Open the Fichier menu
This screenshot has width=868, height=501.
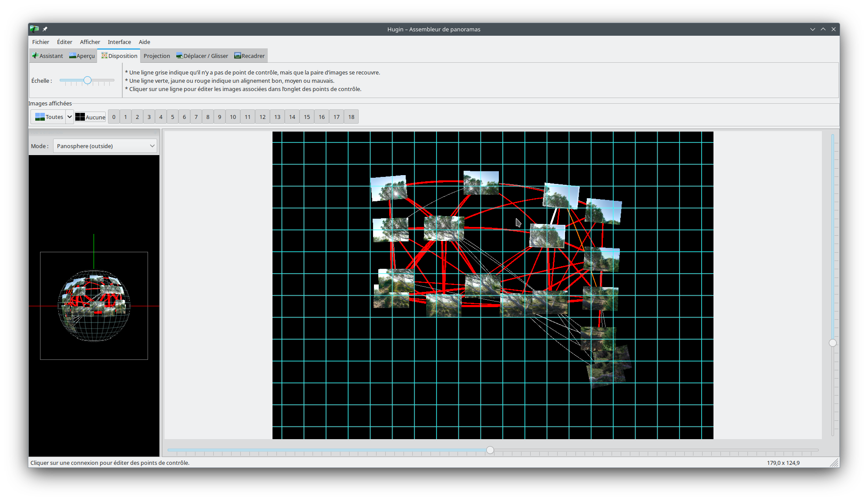pyautogui.click(x=40, y=42)
